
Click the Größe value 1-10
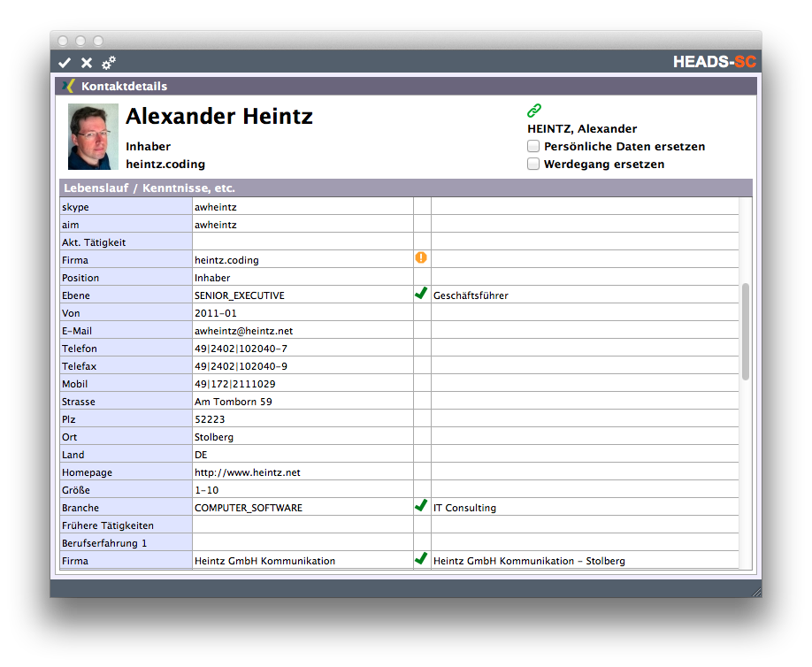(206, 490)
